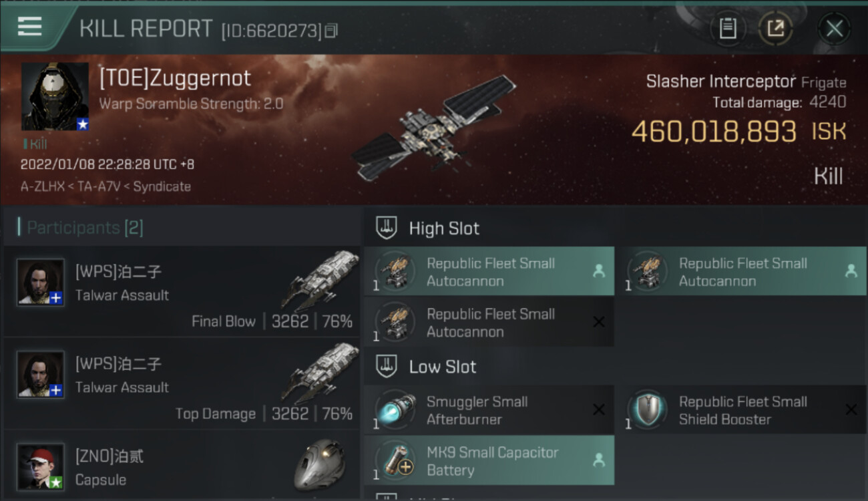
Task: Select the Final Blow Talwar Assault participant
Action: coord(182,291)
